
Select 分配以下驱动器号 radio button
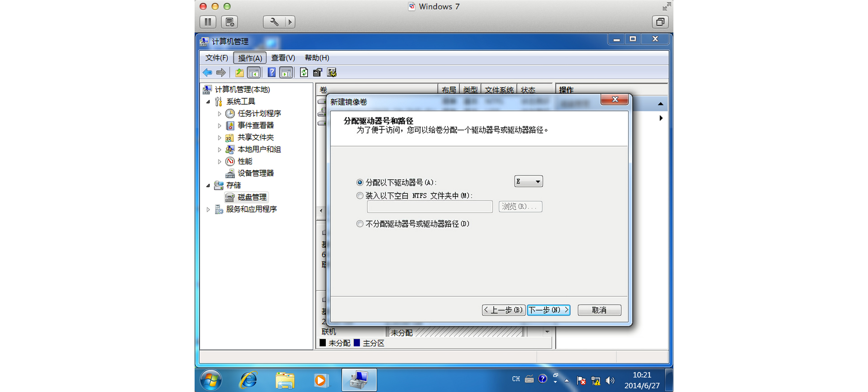click(360, 182)
